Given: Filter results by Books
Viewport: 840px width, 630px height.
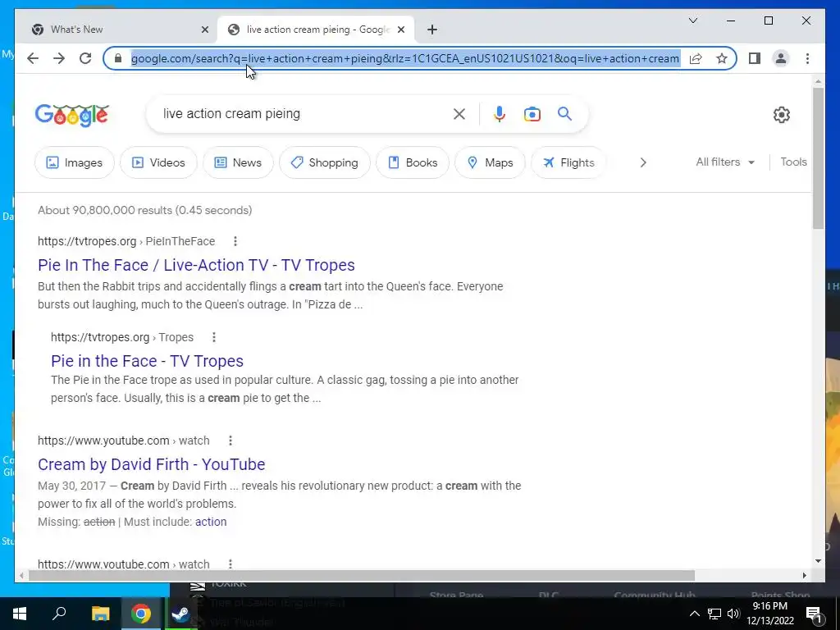Looking at the screenshot, I should click(413, 162).
